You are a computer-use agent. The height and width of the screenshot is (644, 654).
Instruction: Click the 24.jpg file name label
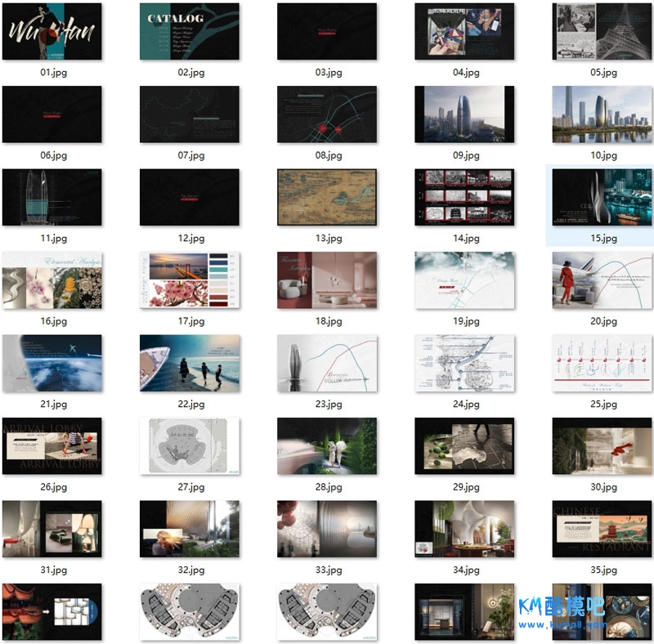[465, 405]
